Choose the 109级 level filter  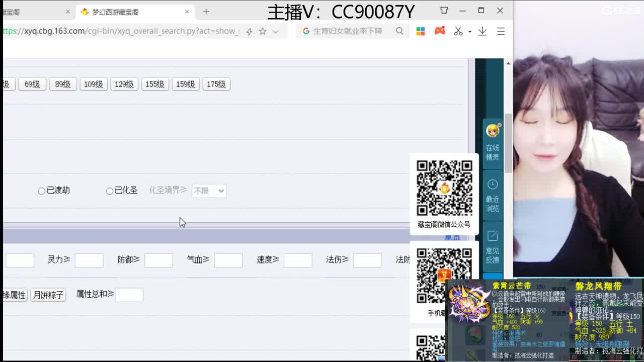[x=94, y=84]
